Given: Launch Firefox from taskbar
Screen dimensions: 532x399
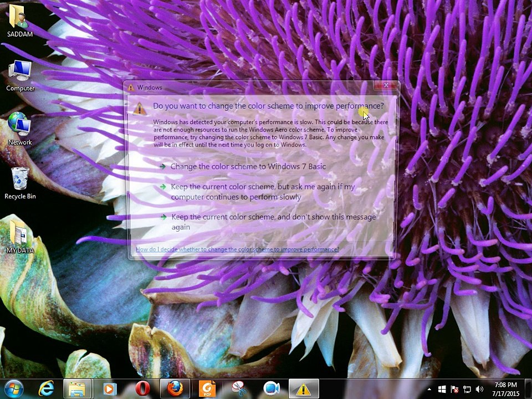Looking at the screenshot, I should pyautogui.click(x=175, y=389).
